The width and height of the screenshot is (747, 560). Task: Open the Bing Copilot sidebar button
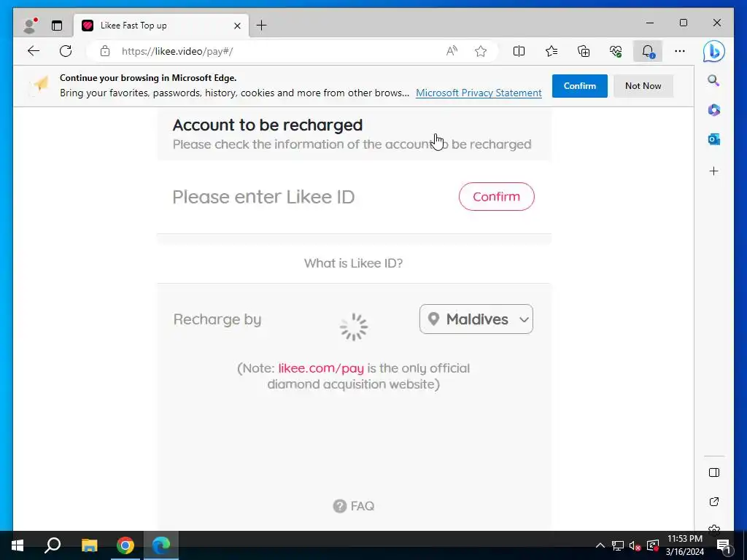click(713, 52)
